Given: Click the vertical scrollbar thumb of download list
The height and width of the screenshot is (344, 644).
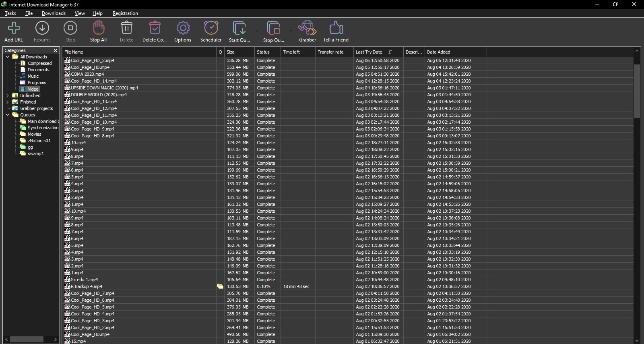Looking at the screenshot, I should tap(637, 91).
